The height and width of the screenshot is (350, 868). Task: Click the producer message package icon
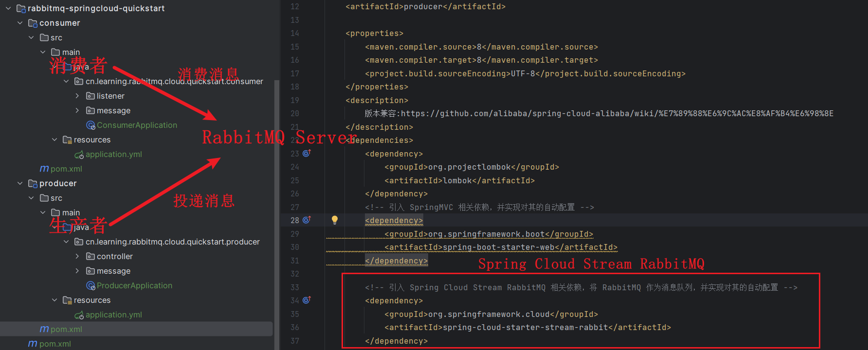[x=90, y=271]
